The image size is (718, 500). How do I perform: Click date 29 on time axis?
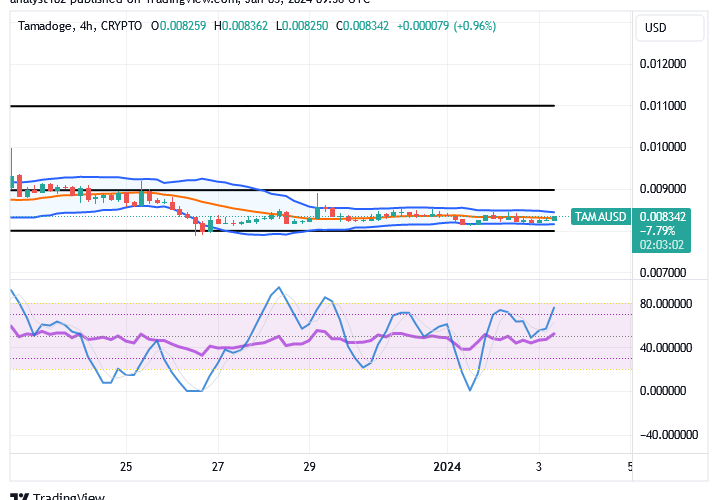(310, 467)
